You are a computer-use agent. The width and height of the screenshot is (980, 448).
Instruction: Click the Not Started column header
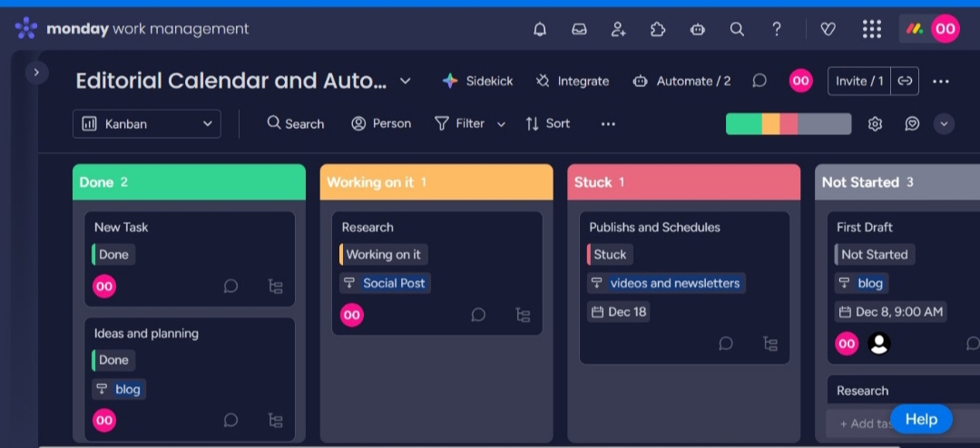click(x=897, y=181)
